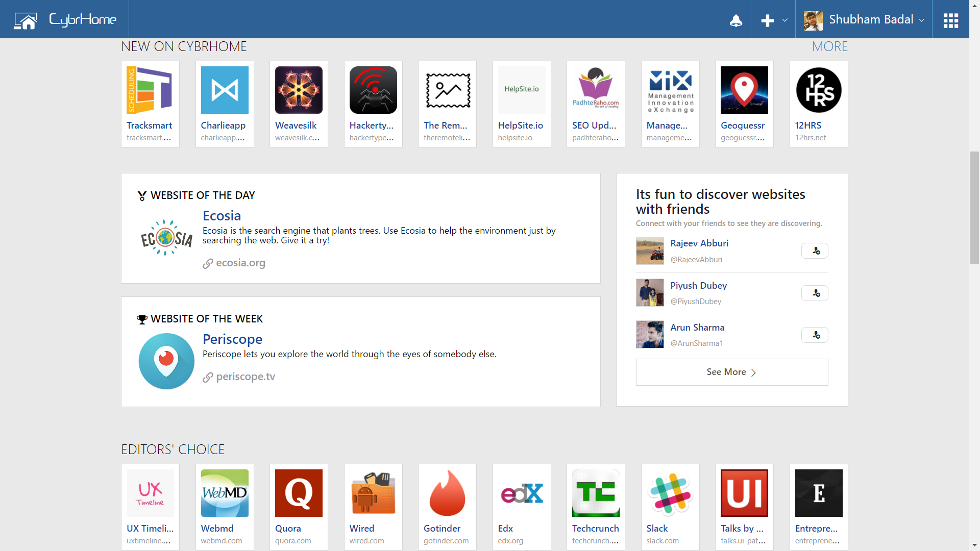Click the 'wired.com' text
The image size is (980, 551).
tap(366, 541)
